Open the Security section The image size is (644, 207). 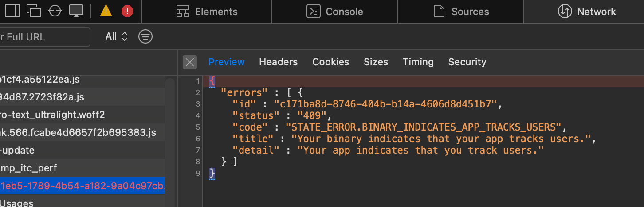[x=467, y=62]
